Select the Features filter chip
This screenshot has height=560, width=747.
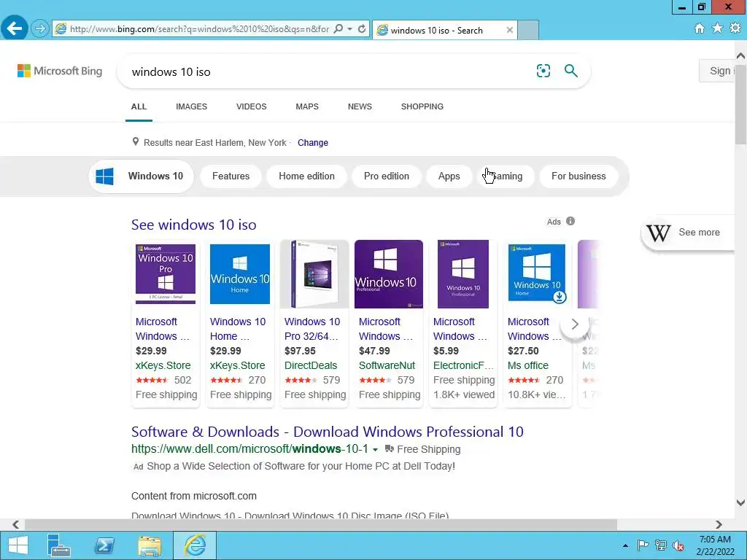coord(231,176)
